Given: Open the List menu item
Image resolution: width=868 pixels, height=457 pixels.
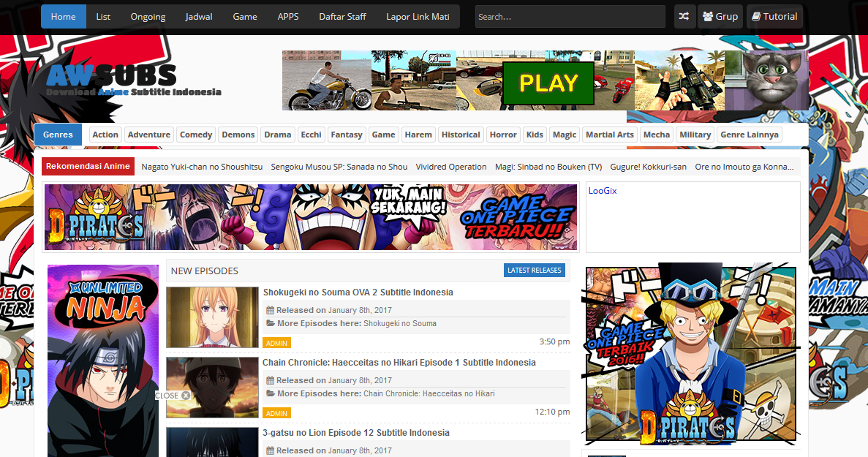Looking at the screenshot, I should coord(103,17).
